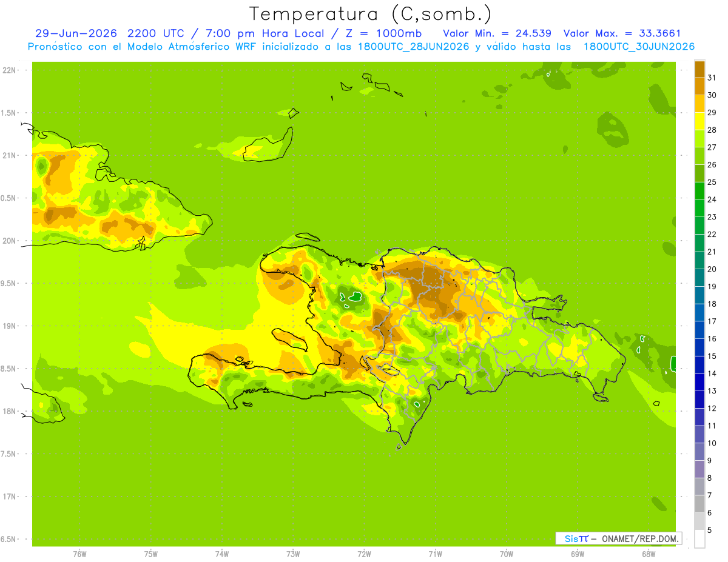Click latitude axis label '18N'
The width and height of the screenshot is (728, 562).
pyautogui.click(x=9, y=411)
